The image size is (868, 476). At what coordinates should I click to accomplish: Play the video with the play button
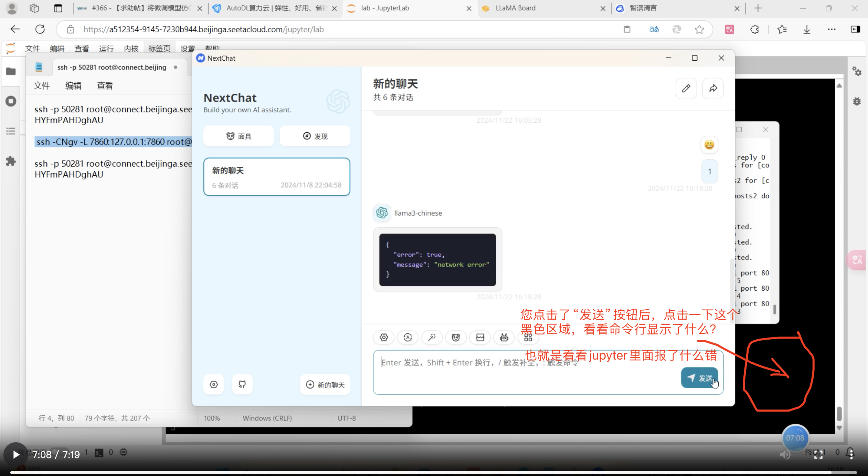point(15,455)
